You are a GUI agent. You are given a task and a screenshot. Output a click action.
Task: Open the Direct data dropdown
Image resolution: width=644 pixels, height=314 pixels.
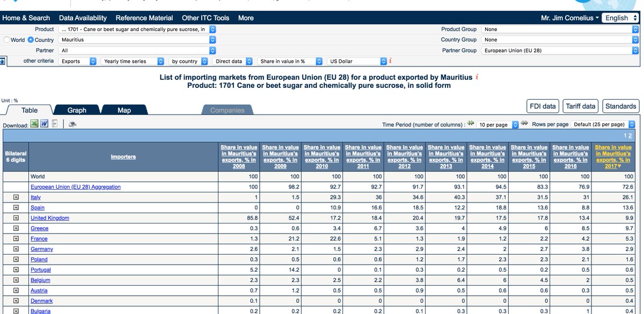point(233,62)
